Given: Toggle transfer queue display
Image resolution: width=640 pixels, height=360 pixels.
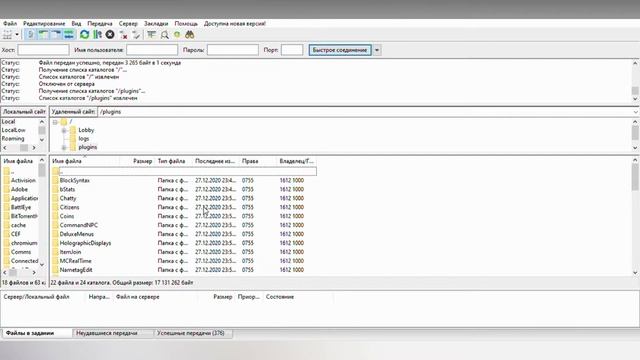Looking at the screenshot, I should (x=69, y=35).
